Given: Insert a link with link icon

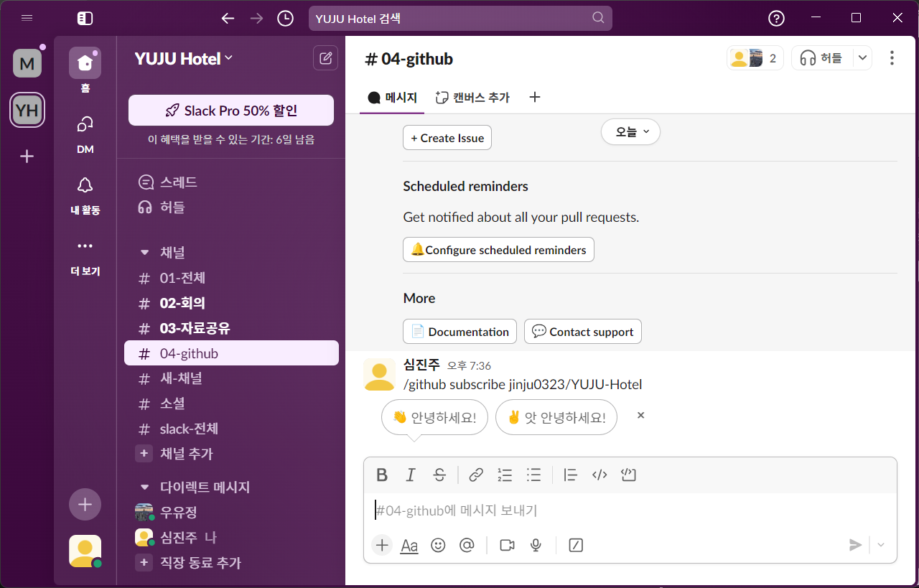Looking at the screenshot, I should click(x=476, y=475).
